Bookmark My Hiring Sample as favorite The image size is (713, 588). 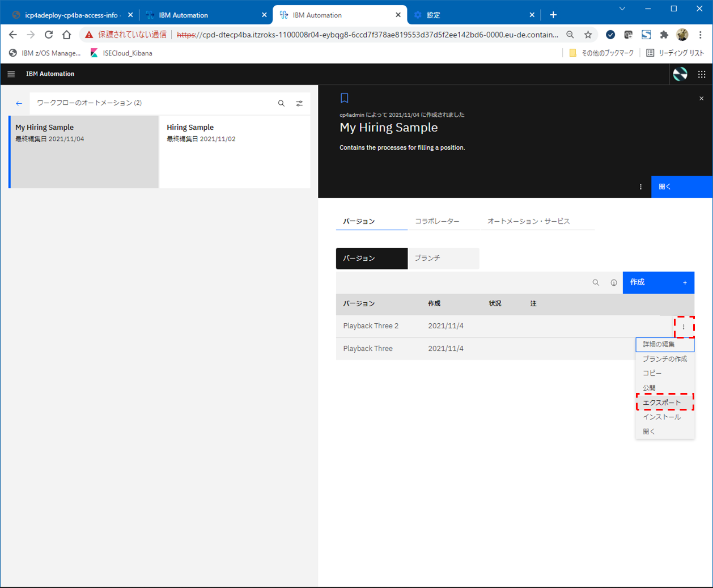tap(344, 98)
